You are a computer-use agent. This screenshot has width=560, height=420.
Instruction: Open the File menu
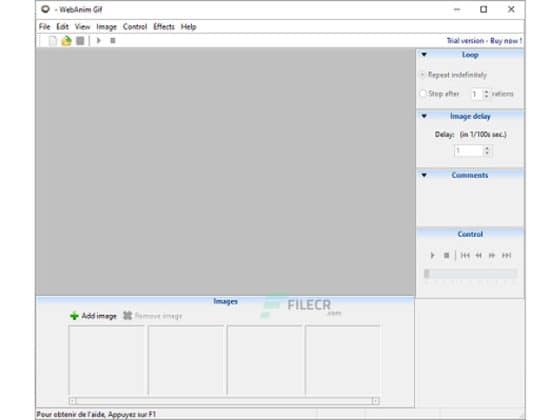click(45, 27)
